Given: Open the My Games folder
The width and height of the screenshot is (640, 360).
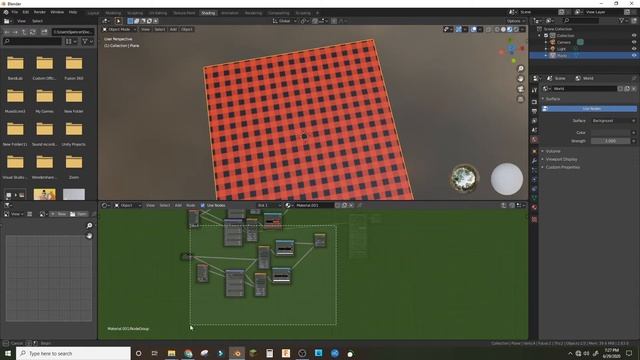Looking at the screenshot, I should pyautogui.click(x=44, y=100).
